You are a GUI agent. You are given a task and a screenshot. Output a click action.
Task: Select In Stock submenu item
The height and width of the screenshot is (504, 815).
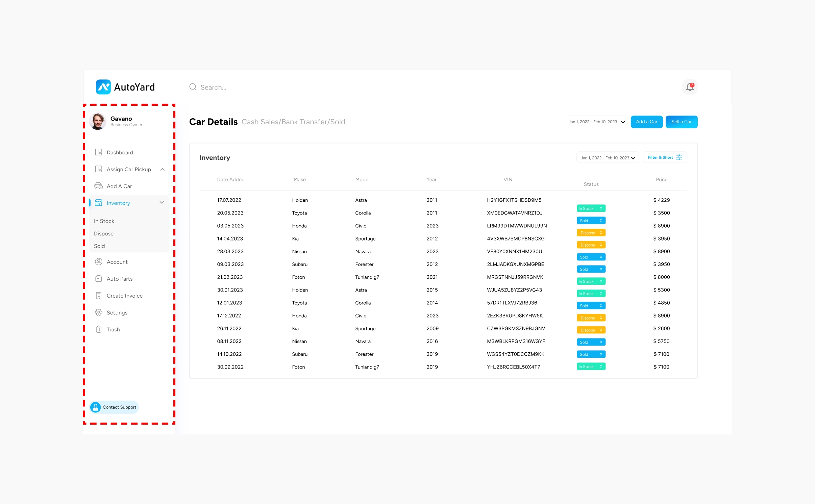[104, 221]
